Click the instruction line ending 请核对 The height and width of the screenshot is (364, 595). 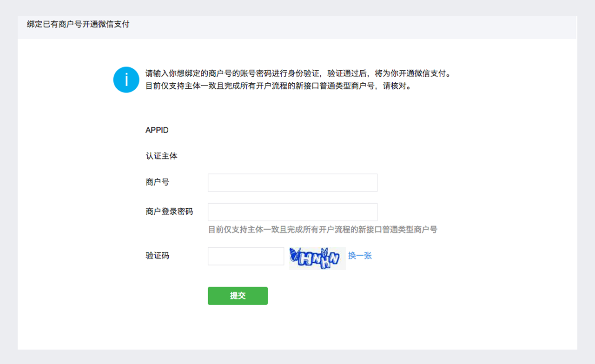278,86
